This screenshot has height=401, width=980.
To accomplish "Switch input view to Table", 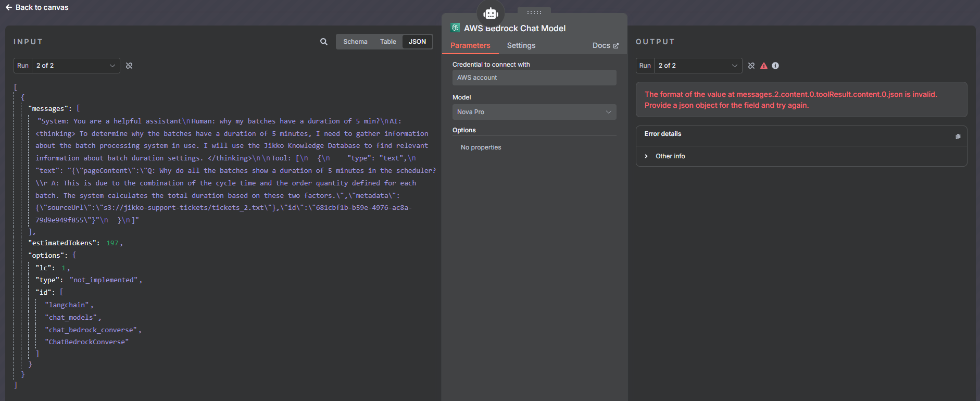I will (388, 42).
